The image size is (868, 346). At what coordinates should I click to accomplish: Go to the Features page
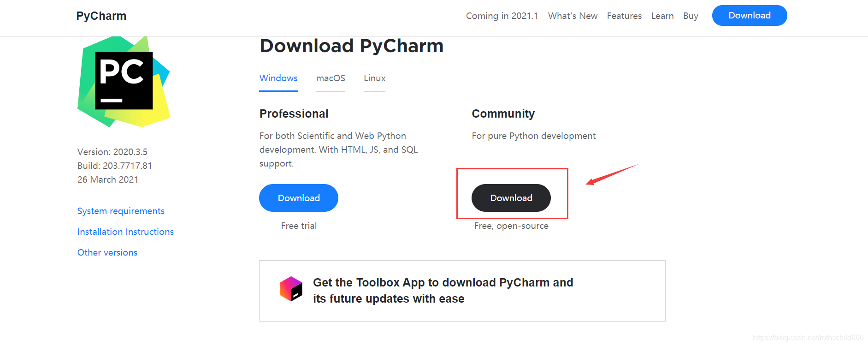pos(624,16)
